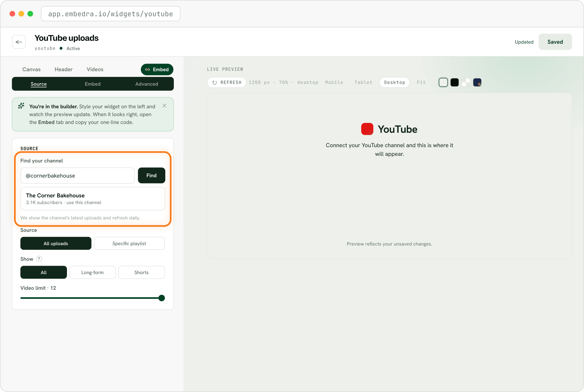Screen dimensions: 584x392
Task: Click the sparkle icon in builder tip
Action: (x=21, y=106)
